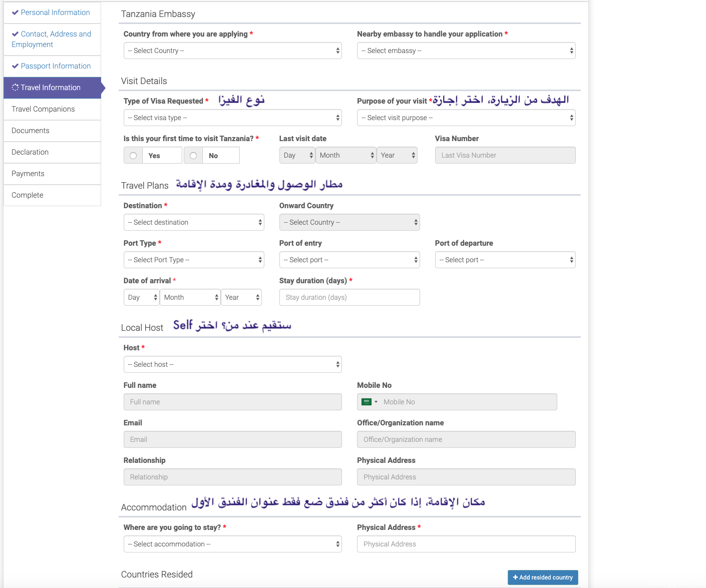The width and height of the screenshot is (706, 588).
Task: Open Contact, Address and Employment link
Action: tap(51, 39)
